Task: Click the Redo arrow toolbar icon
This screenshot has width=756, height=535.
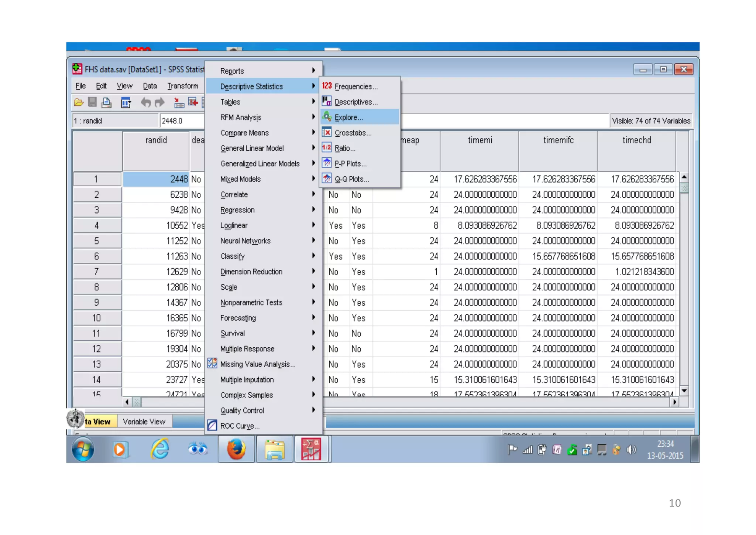Action: click(159, 102)
